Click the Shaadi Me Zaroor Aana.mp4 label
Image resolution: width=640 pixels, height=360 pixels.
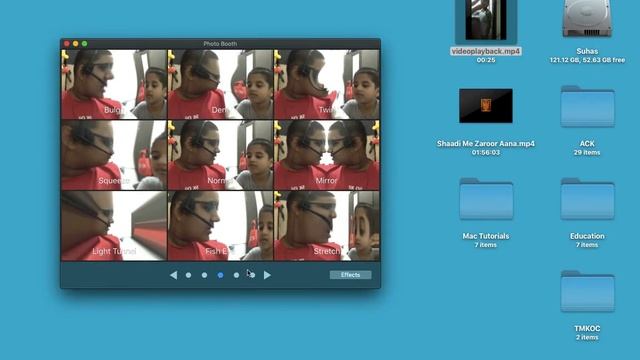[486, 144]
